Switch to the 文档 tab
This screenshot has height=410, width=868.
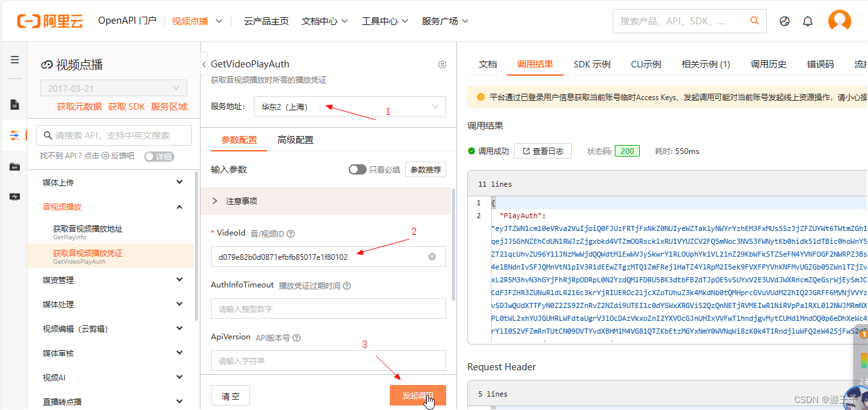coord(488,64)
